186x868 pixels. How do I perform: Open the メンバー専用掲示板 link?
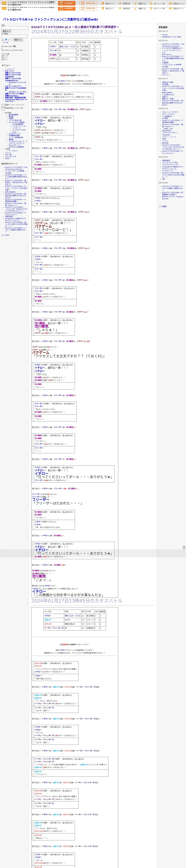pyautogui.click(x=16, y=137)
